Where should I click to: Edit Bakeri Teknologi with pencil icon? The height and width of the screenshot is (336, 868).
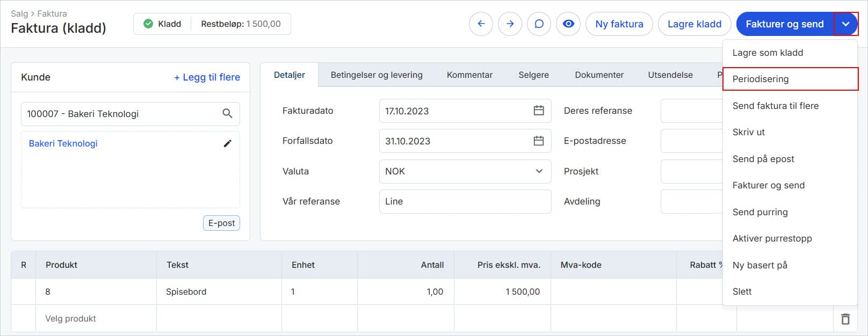tap(227, 143)
